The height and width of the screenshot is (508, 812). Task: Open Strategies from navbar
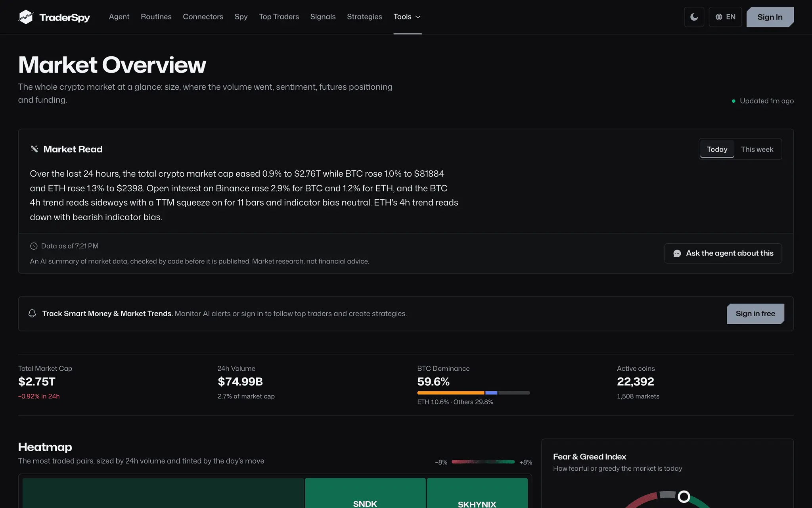tap(364, 17)
